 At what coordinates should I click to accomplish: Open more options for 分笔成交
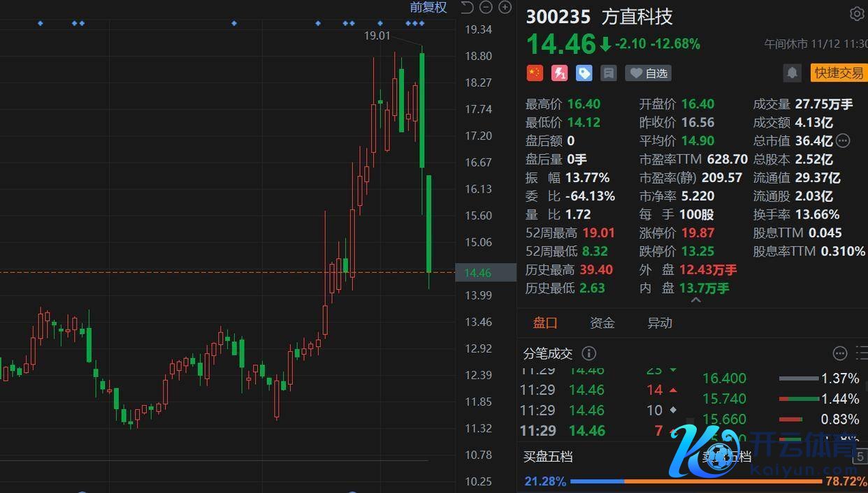tap(840, 353)
